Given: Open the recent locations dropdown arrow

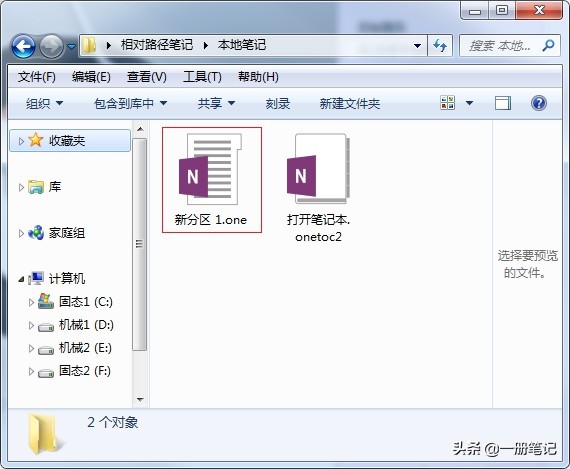Looking at the screenshot, I should [x=72, y=47].
